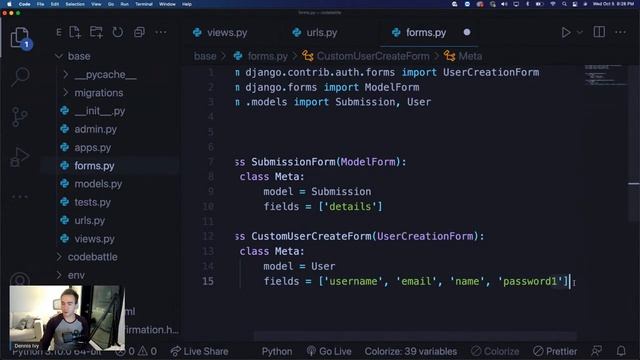This screenshot has height=360, width=640.
Task: Place cursor on line 15 number
Action: [x=208, y=281]
